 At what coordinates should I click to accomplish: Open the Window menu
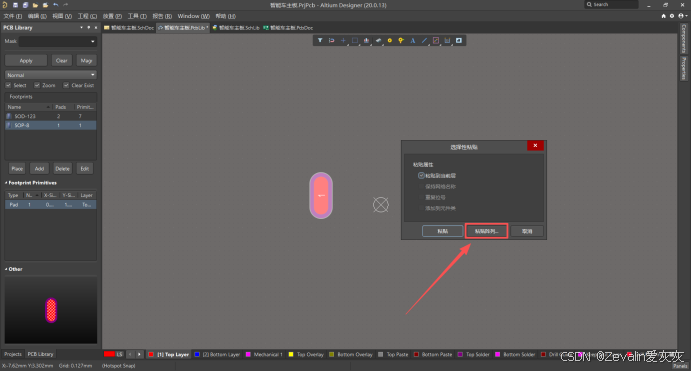click(x=193, y=16)
